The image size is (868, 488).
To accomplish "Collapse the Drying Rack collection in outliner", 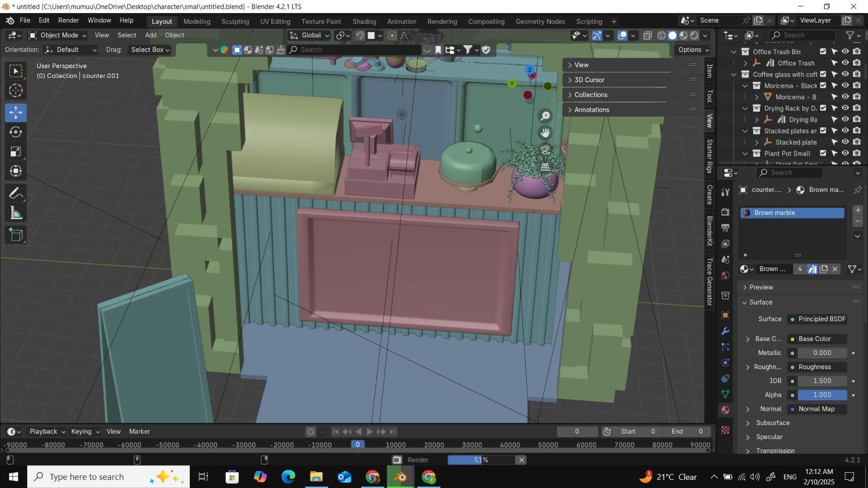I will [x=745, y=108].
